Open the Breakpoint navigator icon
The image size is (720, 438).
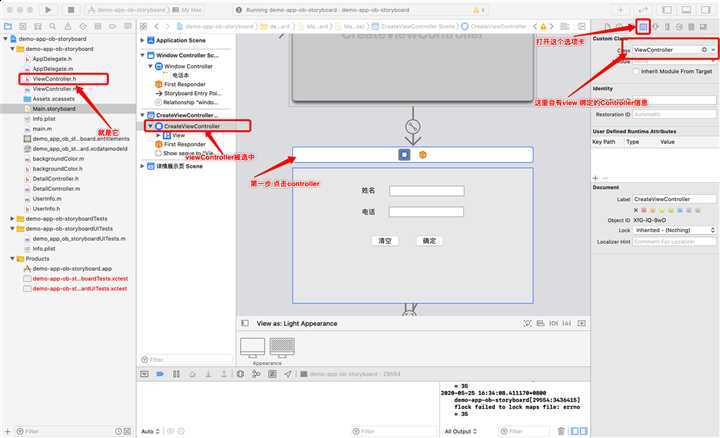click(x=113, y=27)
